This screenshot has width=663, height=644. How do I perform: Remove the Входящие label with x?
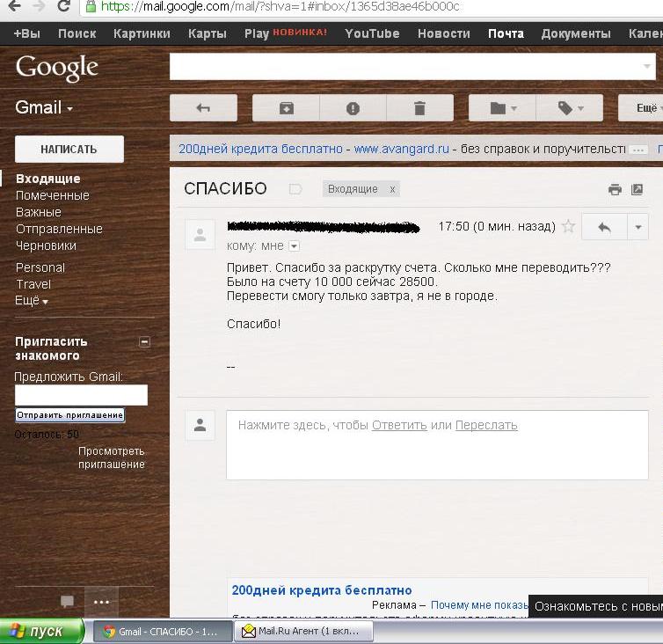(392, 189)
